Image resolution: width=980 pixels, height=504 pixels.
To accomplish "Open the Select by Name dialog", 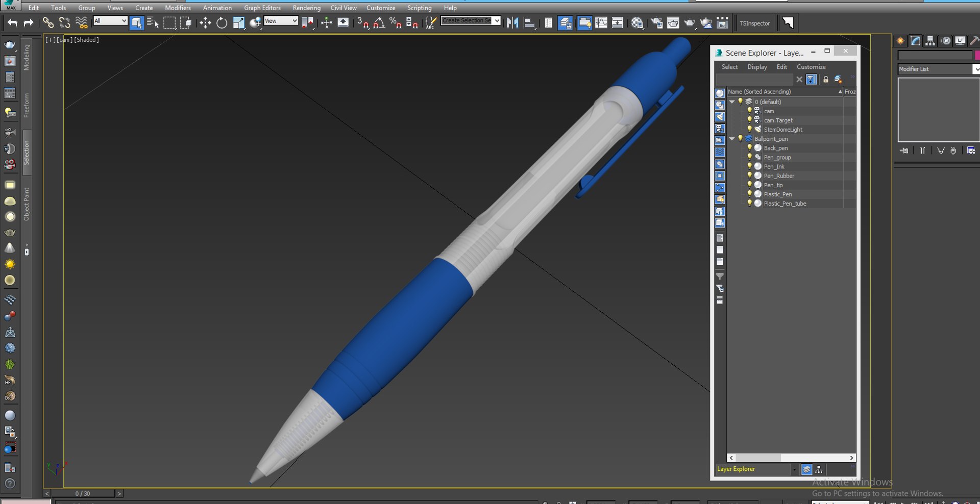I will tap(153, 23).
